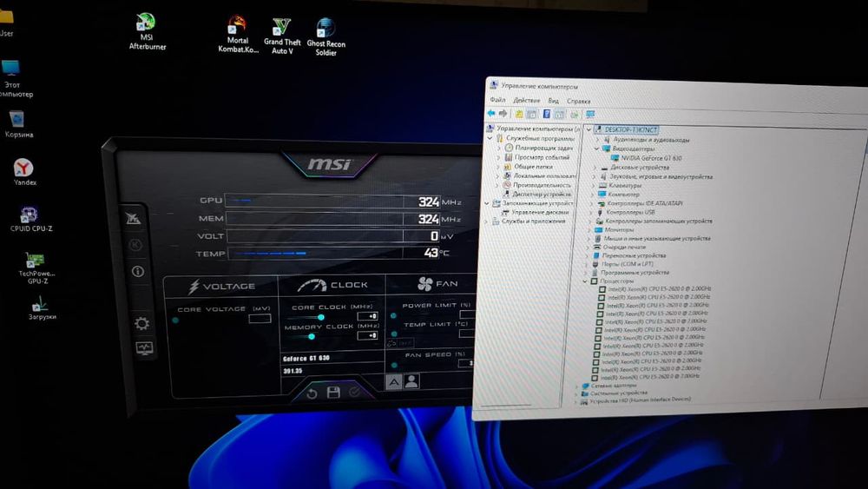868x489 pixels.
Task: Expand Аудиовходы и аудиовыходы category
Action: coord(598,140)
